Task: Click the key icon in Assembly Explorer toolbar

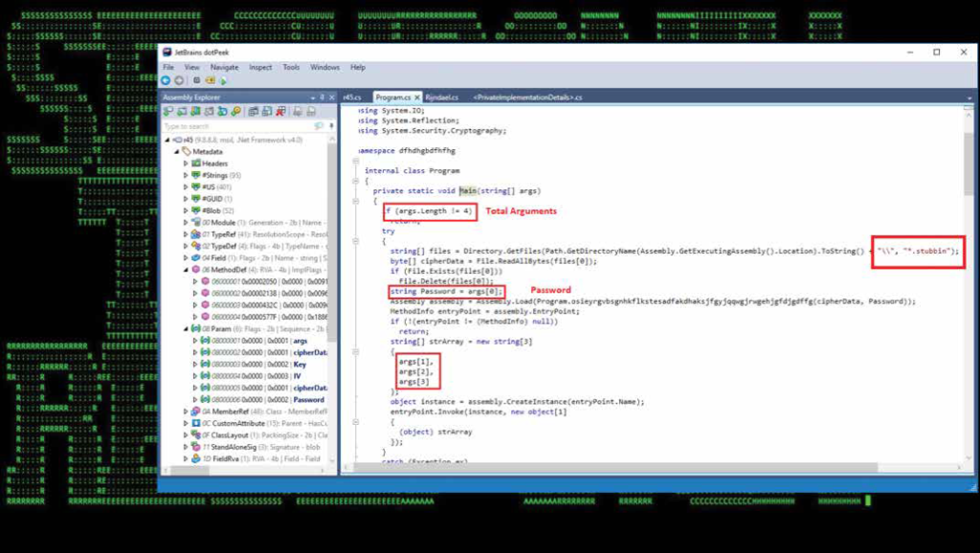Action: (x=236, y=112)
